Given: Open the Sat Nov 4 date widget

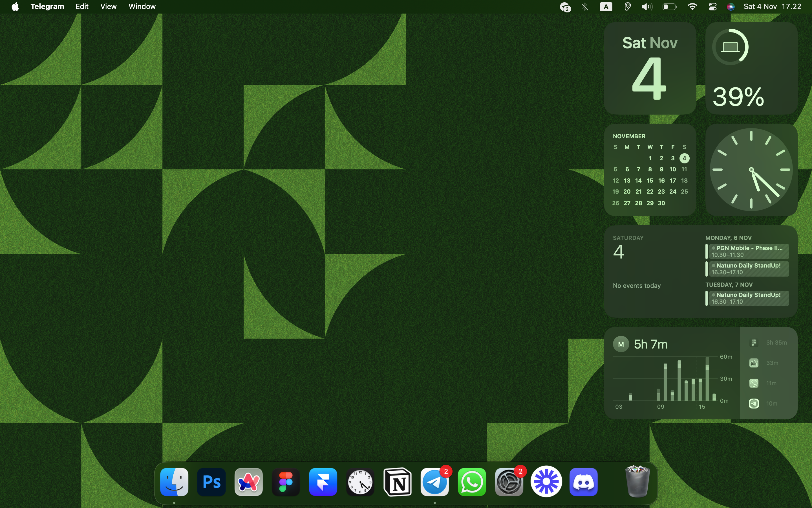Looking at the screenshot, I should click(650, 68).
